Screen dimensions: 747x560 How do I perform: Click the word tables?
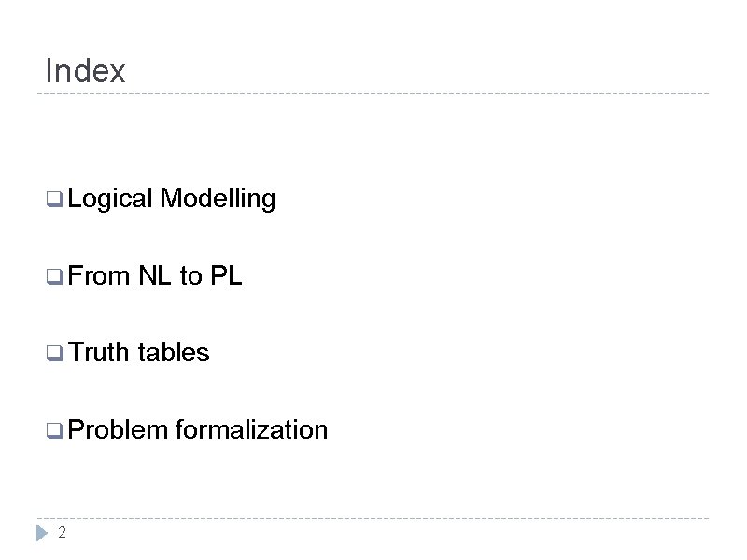(x=174, y=353)
